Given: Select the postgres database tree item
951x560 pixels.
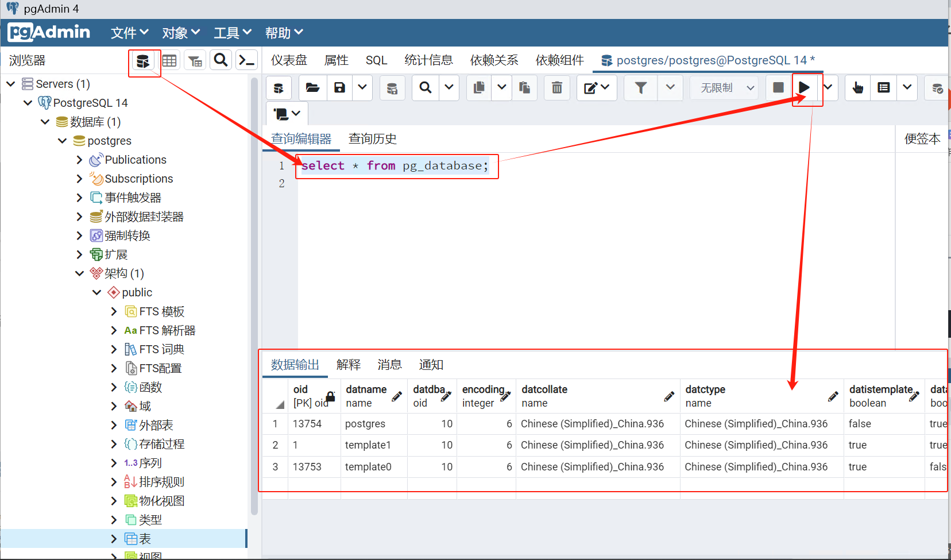Looking at the screenshot, I should 109,141.
